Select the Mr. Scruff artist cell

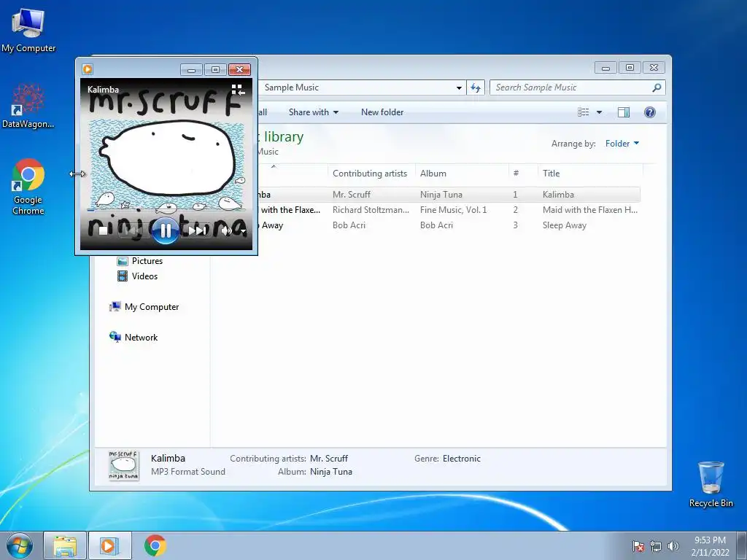click(x=352, y=194)
